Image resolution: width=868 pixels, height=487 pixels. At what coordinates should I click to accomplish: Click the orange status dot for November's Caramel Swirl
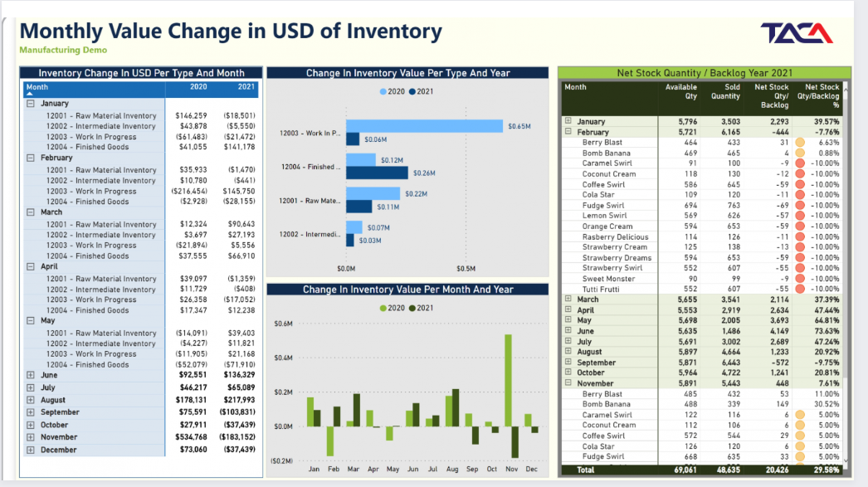click(x=800, y=415)
